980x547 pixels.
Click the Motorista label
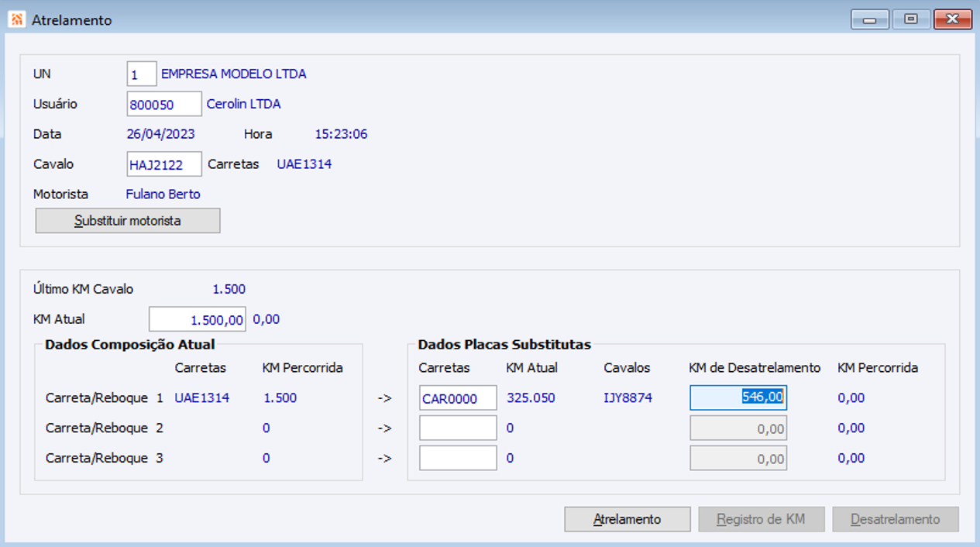click(61, 194)
